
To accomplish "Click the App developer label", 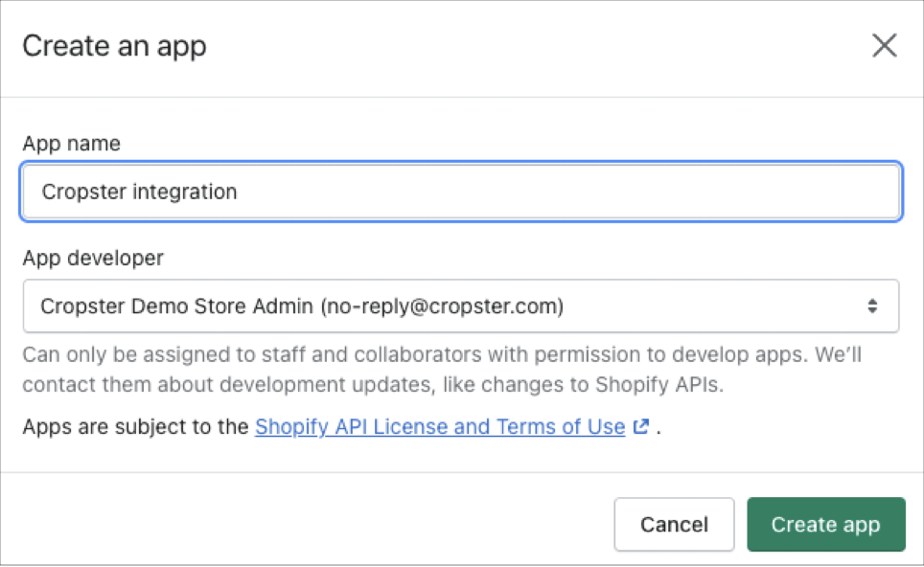I will click(x=93, y=258).
